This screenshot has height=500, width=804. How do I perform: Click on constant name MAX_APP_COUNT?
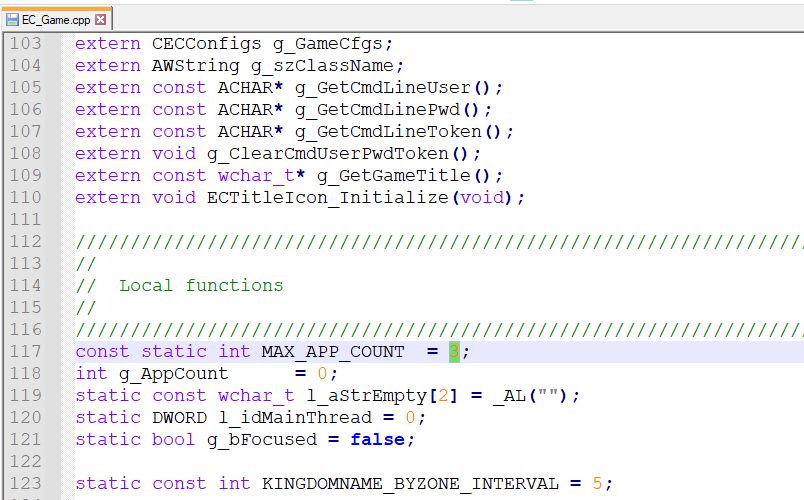pyautogui.click(x=333, y=352)
